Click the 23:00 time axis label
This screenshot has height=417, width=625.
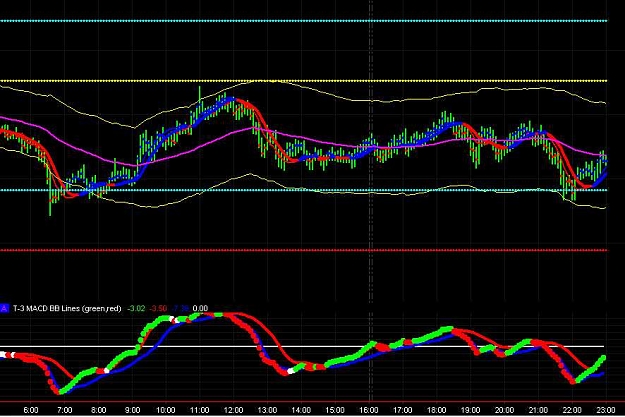(x=606, y=410)
